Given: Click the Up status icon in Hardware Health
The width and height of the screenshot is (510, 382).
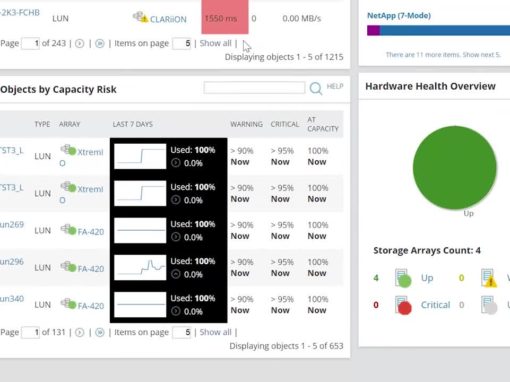Looking at the screenshot, I should click(403, 278).
